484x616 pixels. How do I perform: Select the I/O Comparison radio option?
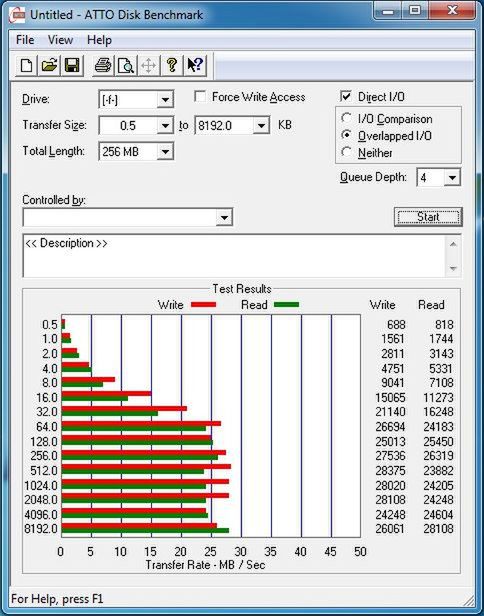(x=346, y=118)
